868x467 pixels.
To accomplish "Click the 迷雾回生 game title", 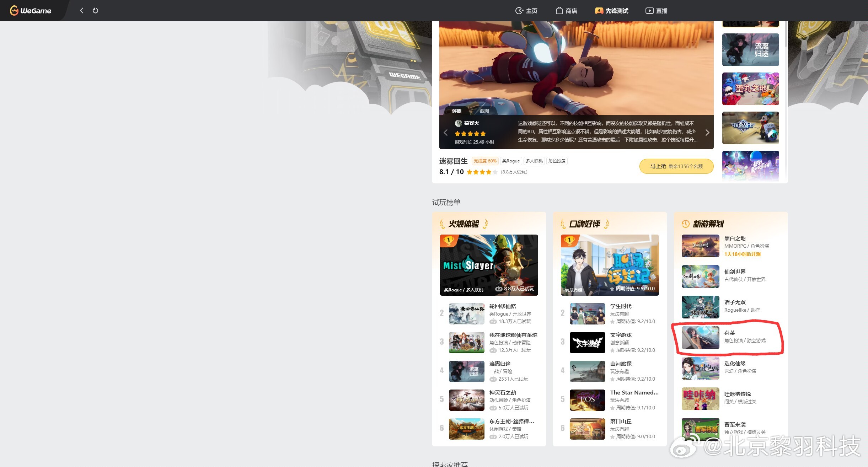I will tap(453, 161).
